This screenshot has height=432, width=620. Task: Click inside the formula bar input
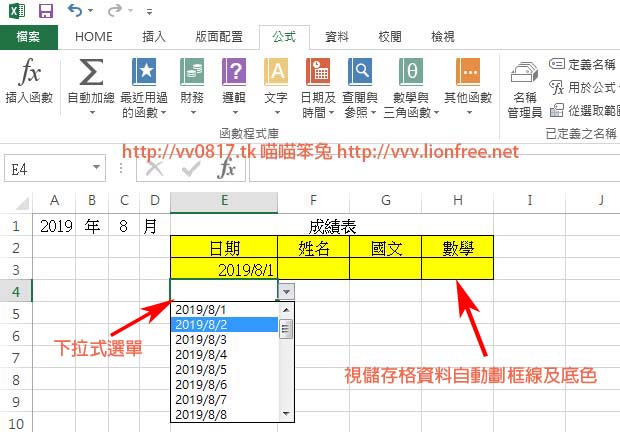434,169
